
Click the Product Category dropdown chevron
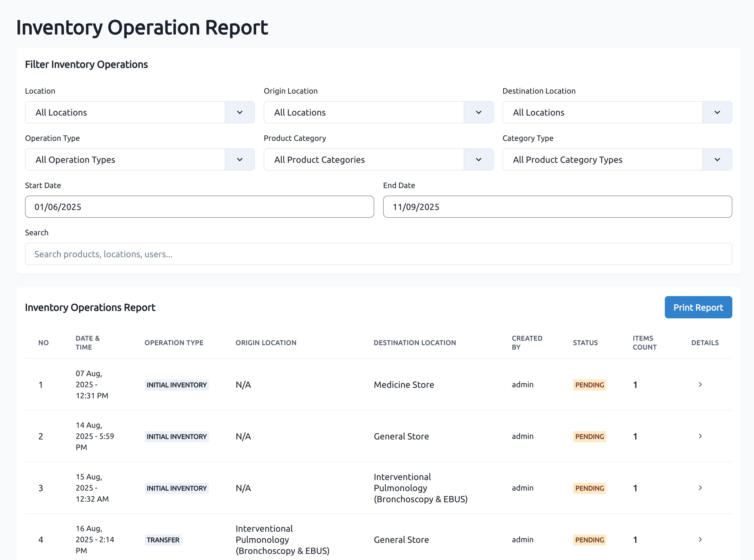(478, 159)
